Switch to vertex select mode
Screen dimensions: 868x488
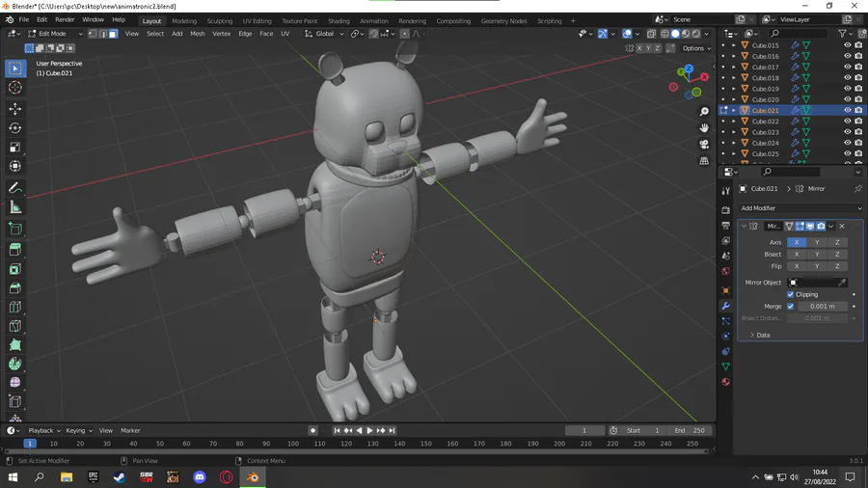point(93,34)
